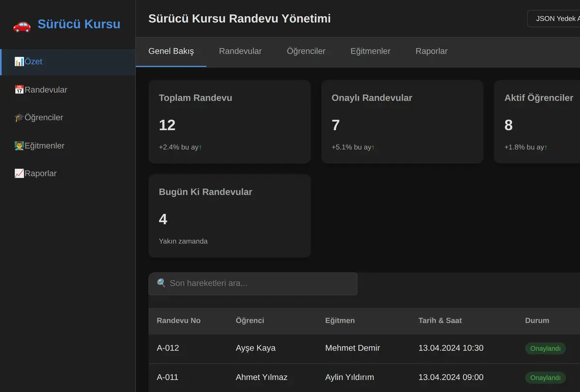
Task: Select appointment number A-012
Action: [168, 348]
